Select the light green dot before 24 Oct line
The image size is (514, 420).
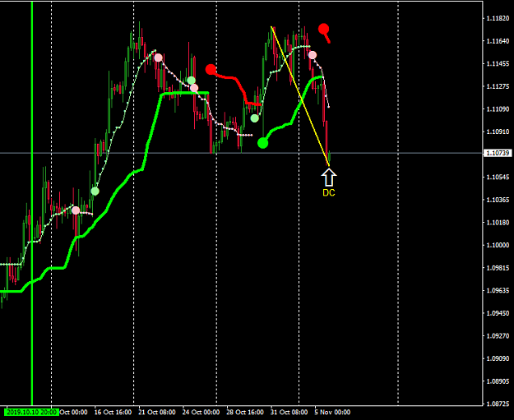pyautogui.click(x=191, y=81)
